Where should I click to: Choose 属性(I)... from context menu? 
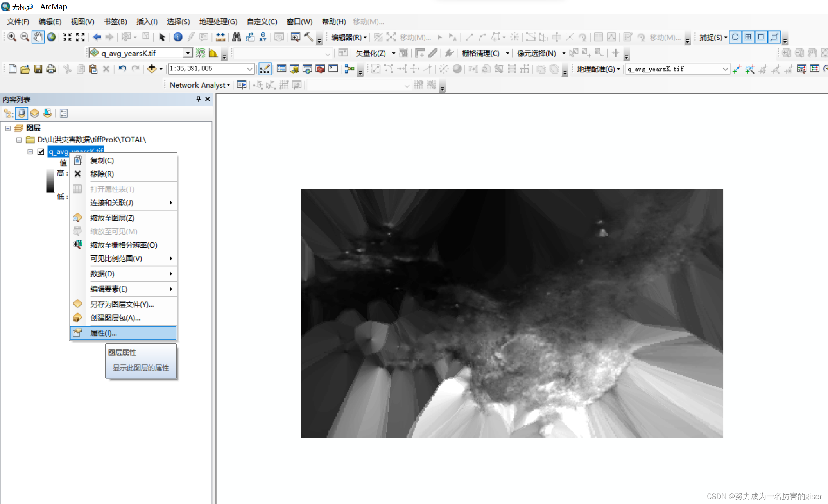(104, 333)
